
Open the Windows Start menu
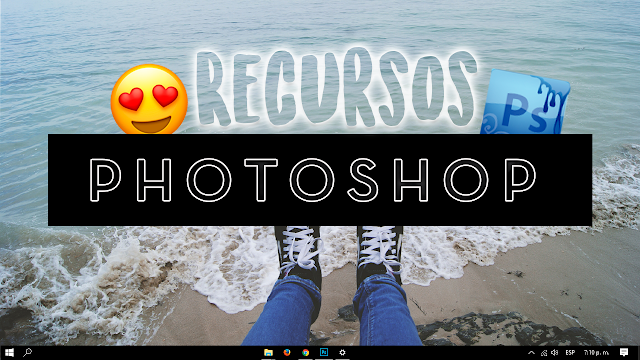[9, 353]
